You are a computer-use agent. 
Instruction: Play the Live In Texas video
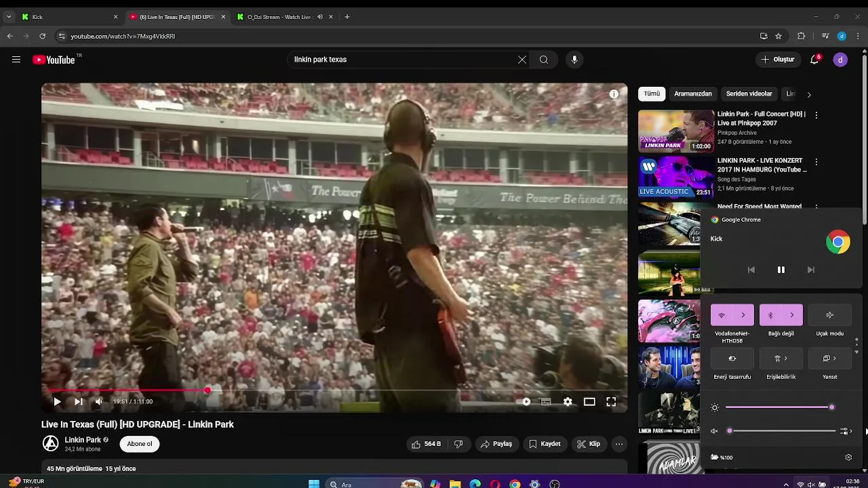click(x=57, y=402)
